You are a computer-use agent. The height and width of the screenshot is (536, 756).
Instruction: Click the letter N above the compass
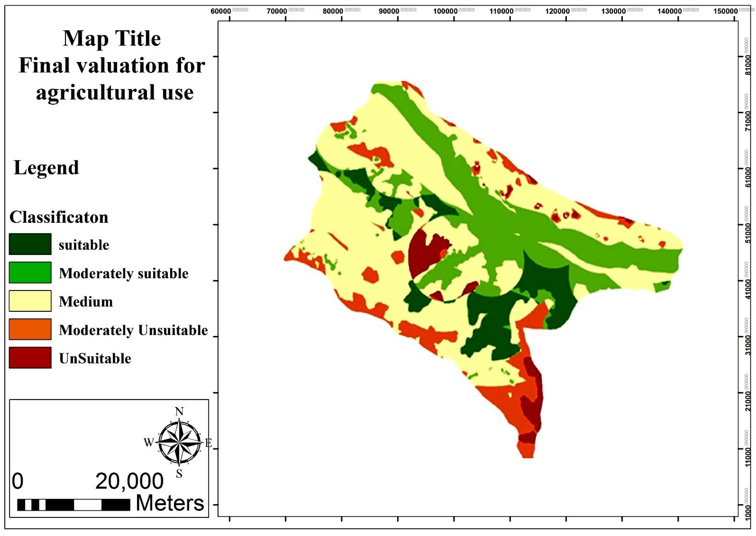pos(179,412)
